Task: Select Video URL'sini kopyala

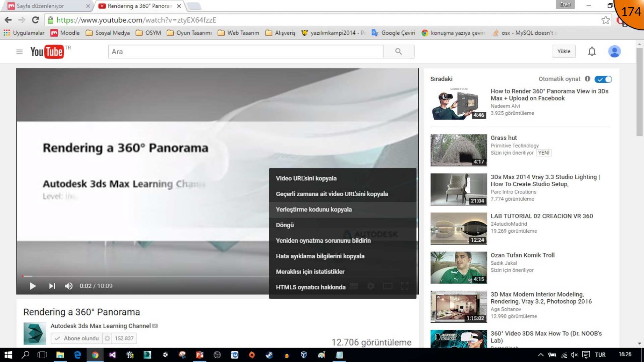Action: point(343,178)
